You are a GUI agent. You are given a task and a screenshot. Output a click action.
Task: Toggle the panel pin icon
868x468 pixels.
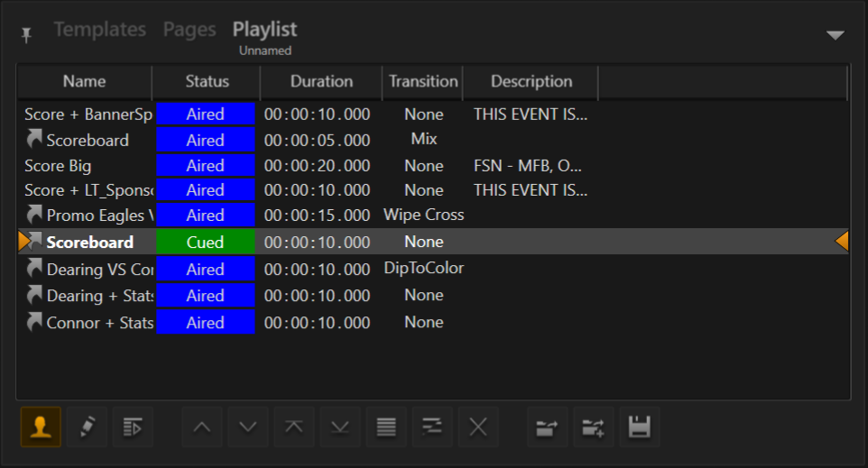pyautogui.click(x=26, y=34)
